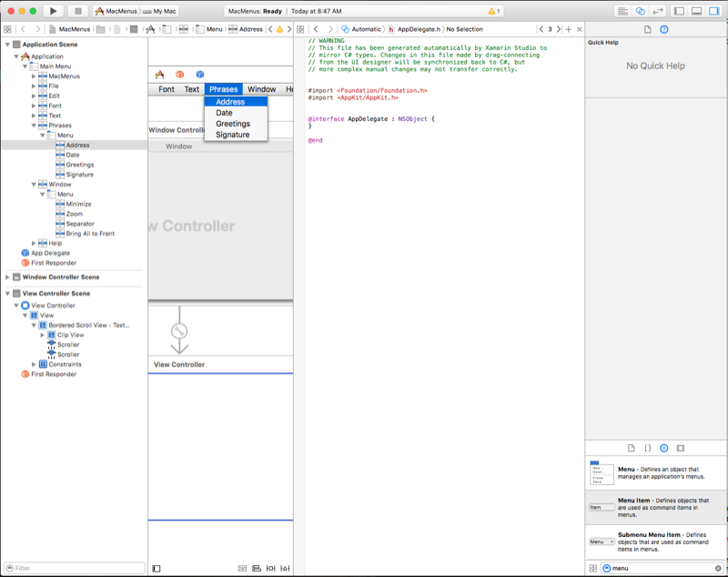Screen dimensions: 728x577
Task: Click the Stop button in toolbar
Action: (77, 11)
